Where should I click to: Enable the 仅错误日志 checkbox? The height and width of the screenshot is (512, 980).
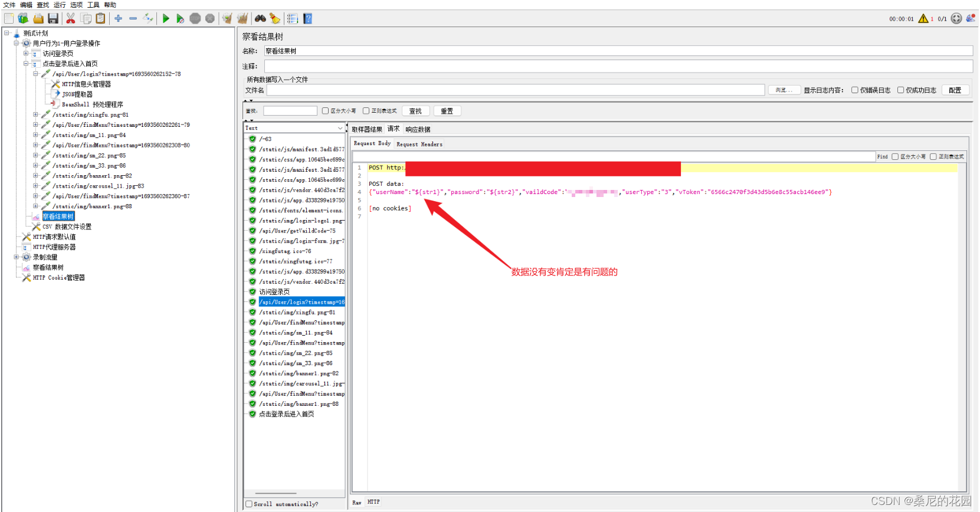coord(854,90)
